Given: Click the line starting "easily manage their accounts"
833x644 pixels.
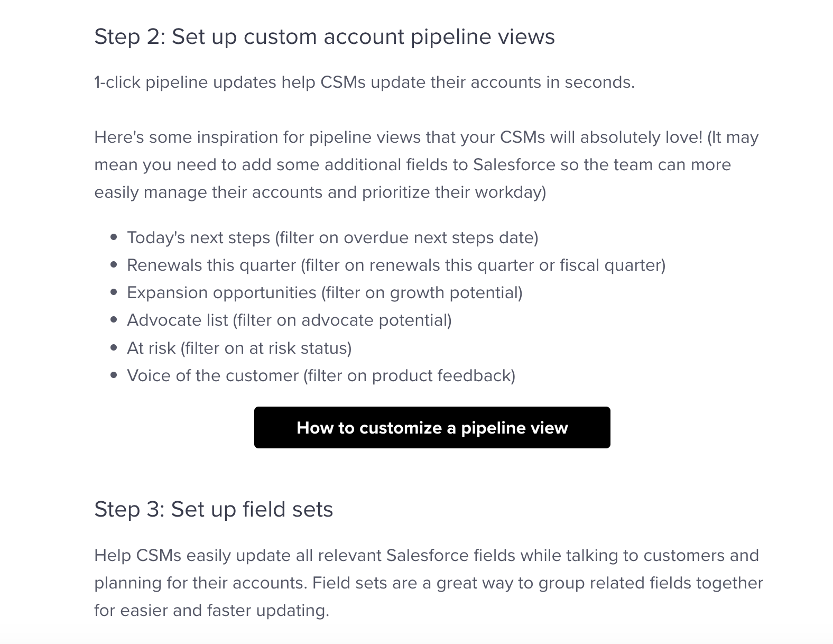Looking at the screenshot, I should click(x=320, y=192).
